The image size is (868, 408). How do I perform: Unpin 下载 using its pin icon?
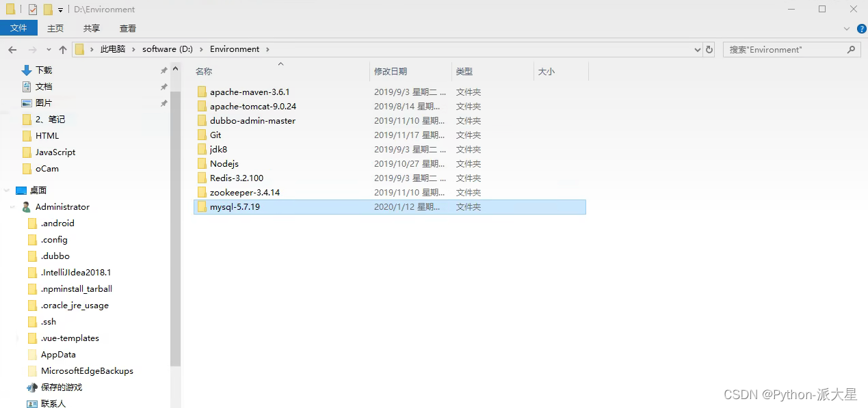(x=163, y=70)
